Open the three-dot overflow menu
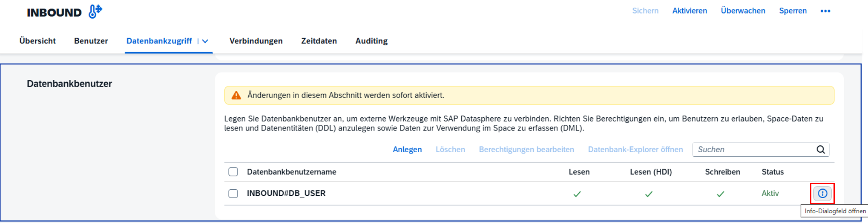The width and height of the screenshot is (868, 223). point(825,11)
